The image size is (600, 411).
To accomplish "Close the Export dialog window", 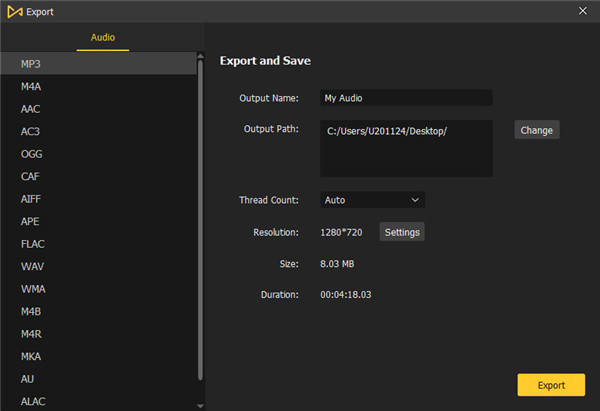I will 583,10.
